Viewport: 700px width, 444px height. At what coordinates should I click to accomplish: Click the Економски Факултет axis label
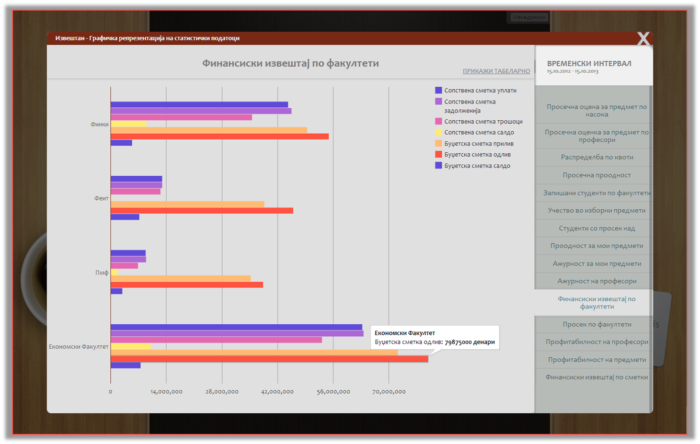pos(78,346)
